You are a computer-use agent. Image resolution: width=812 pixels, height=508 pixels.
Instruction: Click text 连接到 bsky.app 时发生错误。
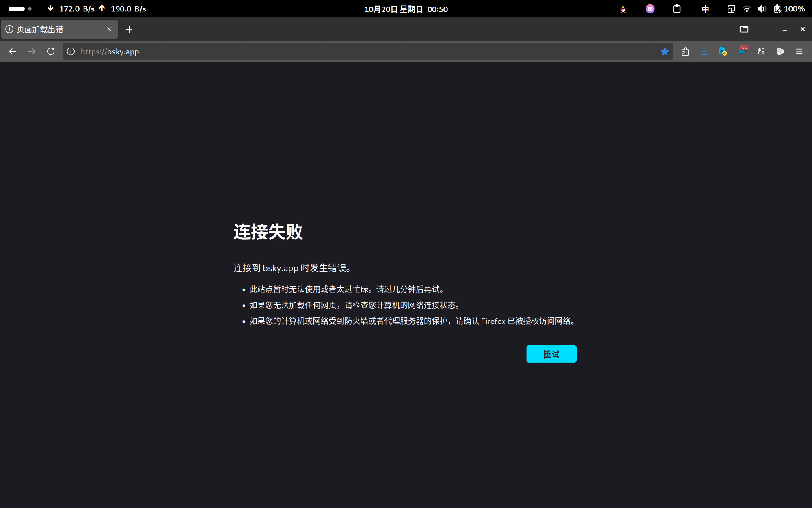(x=292, y=268)
